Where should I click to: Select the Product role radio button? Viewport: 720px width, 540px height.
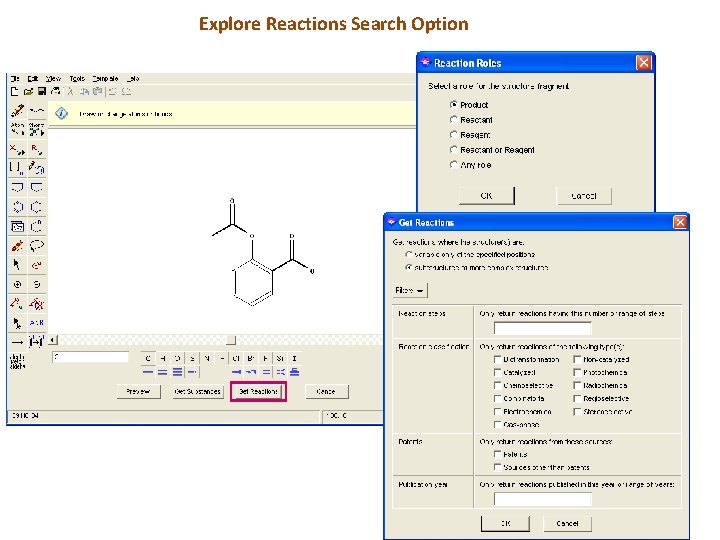coord(454,105)
